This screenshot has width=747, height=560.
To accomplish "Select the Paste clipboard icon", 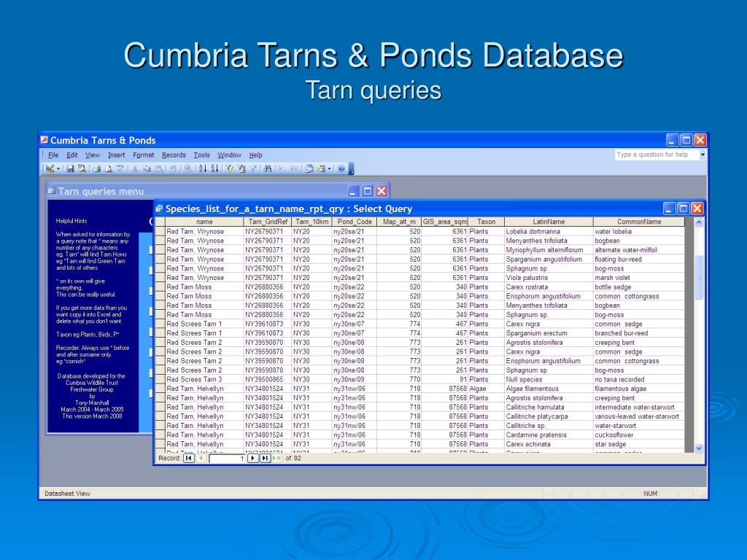I will (x=158, y=168).
